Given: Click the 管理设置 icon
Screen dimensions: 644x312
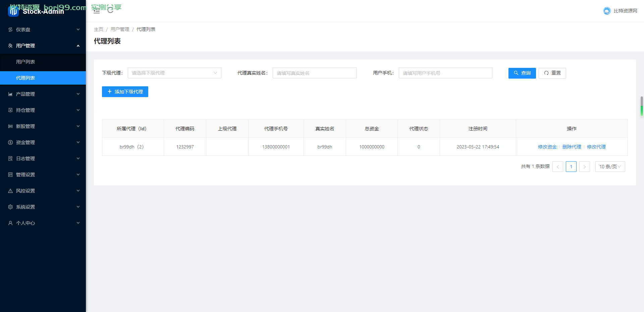Looking at the screenshot, I should tap(10, 175).
